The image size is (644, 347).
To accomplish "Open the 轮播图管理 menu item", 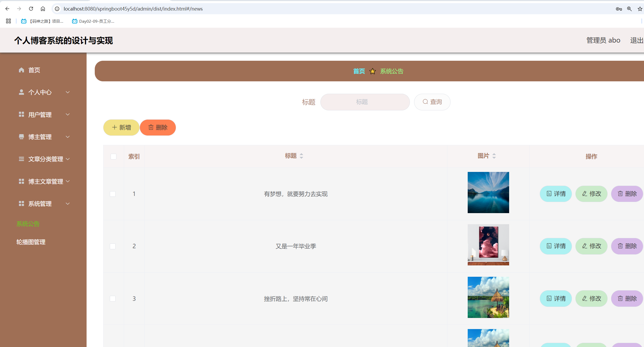I will click(x=31, y=242).
